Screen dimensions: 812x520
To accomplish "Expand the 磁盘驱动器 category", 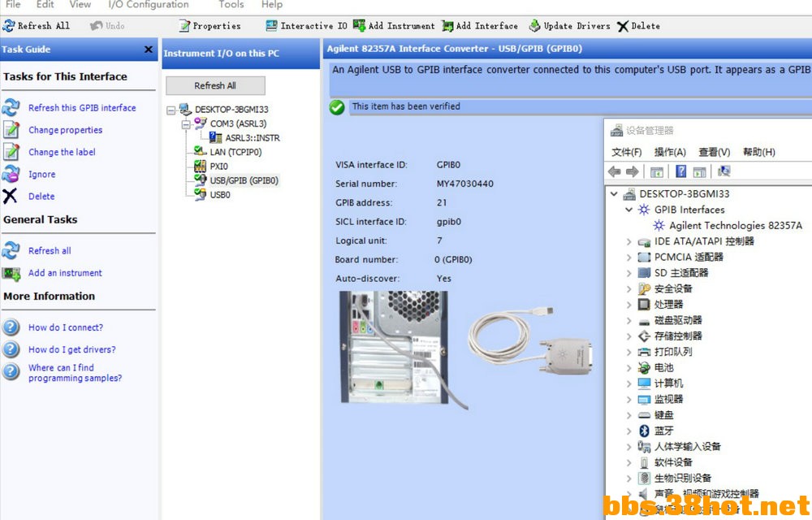I will (x=628, y=321).
